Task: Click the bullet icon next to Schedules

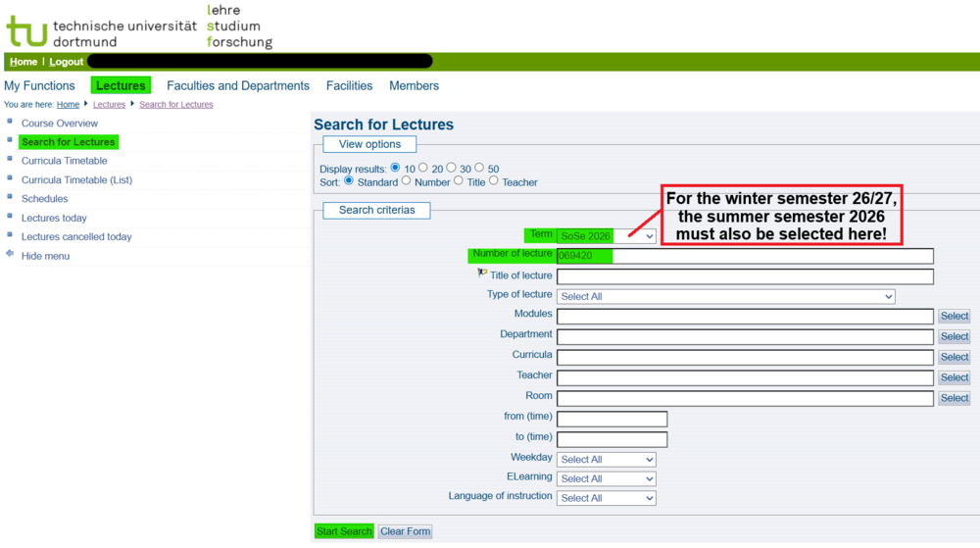Action: pyautogui.click(x=10, y=198)
